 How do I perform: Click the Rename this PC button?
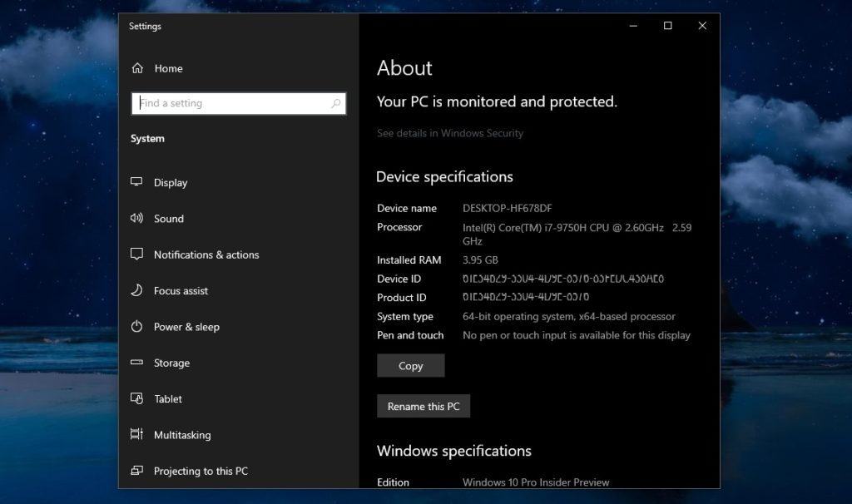(424, 406)
